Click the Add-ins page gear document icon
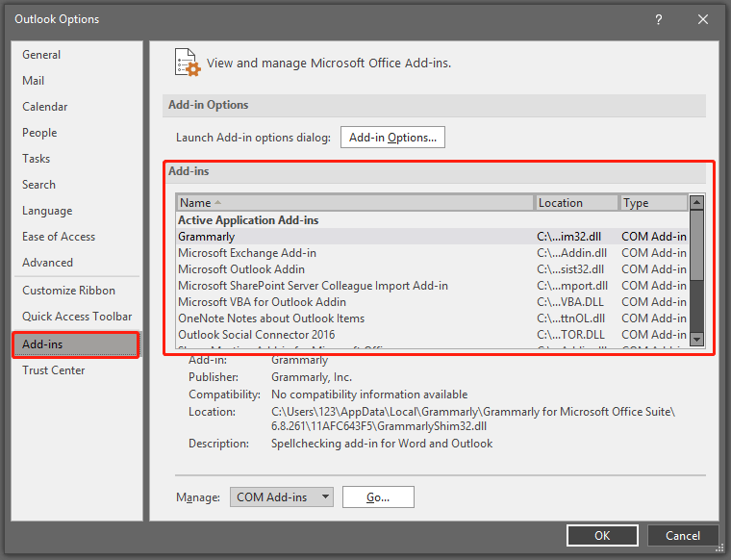Screen dimensions: 731x560 [x=188, y=63]
